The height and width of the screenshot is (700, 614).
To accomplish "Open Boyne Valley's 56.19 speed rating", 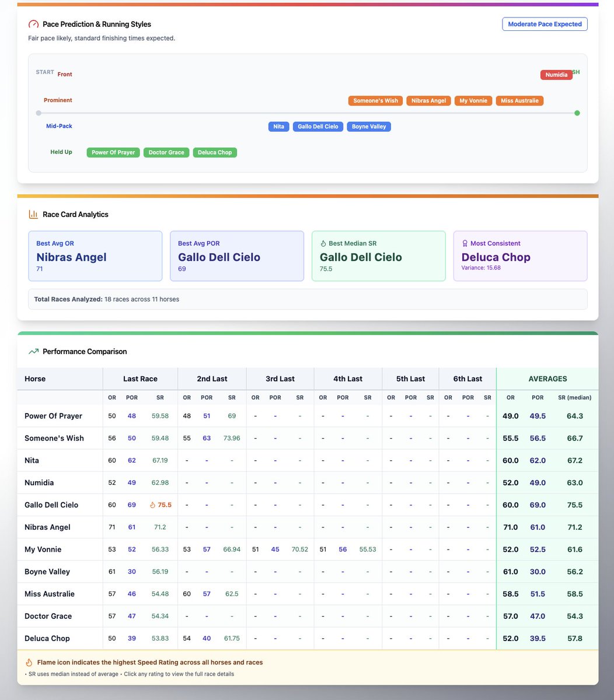I will point(160,572).
